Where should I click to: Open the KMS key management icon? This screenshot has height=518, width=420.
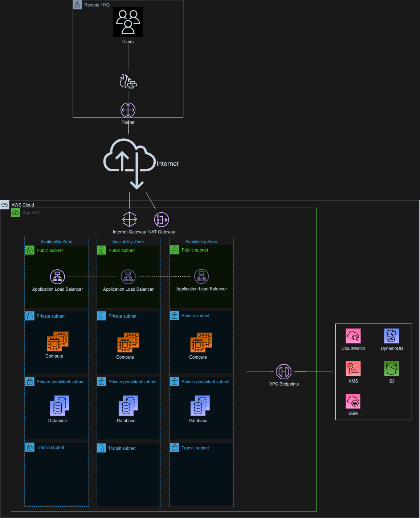click(353, 368)
